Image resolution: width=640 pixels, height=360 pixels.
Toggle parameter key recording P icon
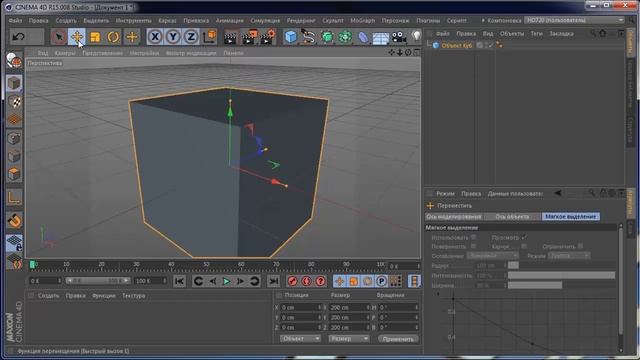pyautogui.click(x=381, y=281)
